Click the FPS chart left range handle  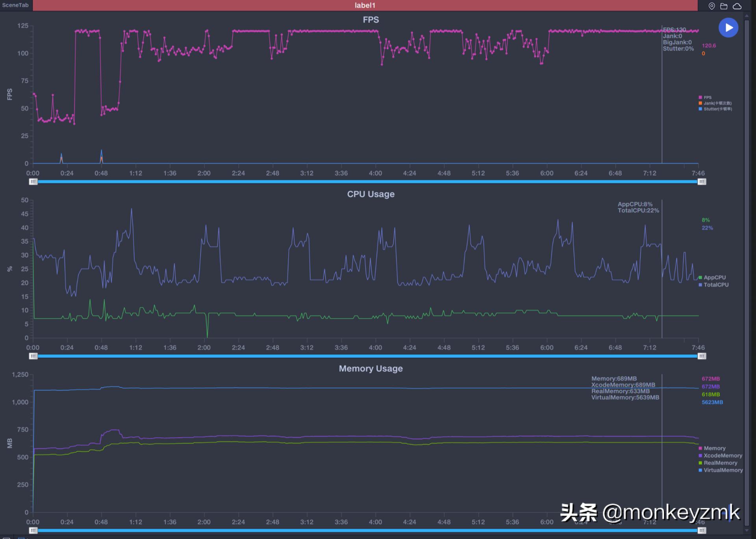(x=33, y=182)
